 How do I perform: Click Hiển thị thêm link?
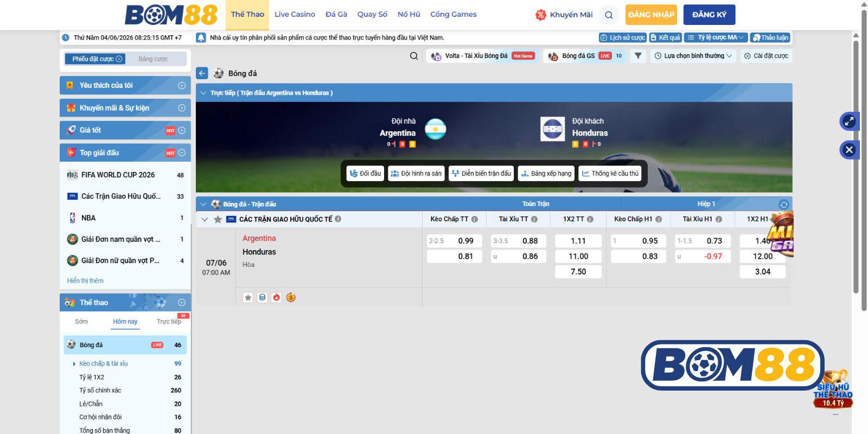click(x=85, y=280)
